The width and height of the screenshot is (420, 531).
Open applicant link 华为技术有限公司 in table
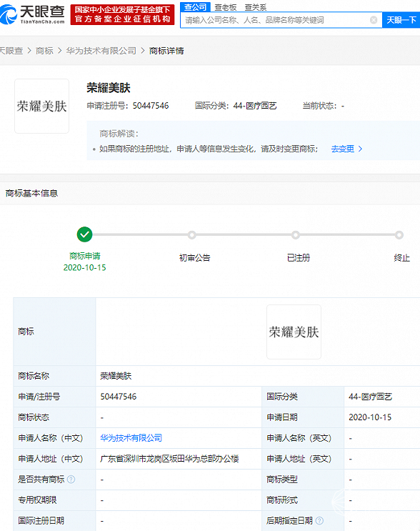131,438
